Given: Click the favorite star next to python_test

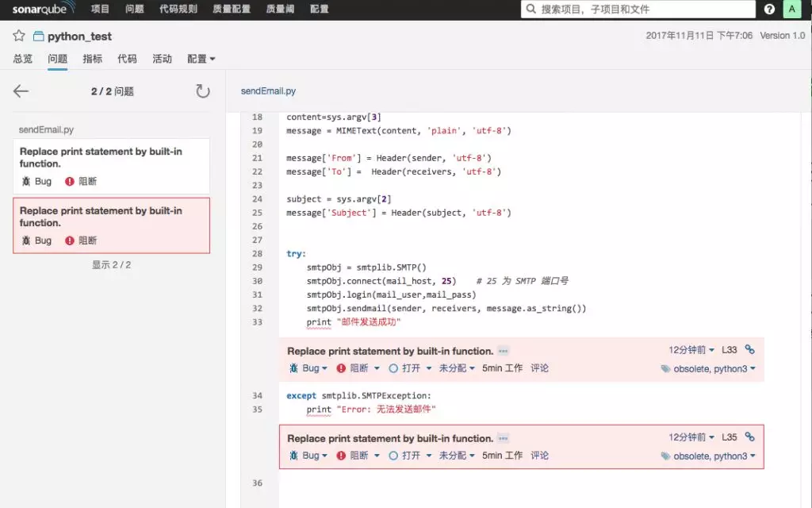Looking at the screenshot, I should 19,36.
